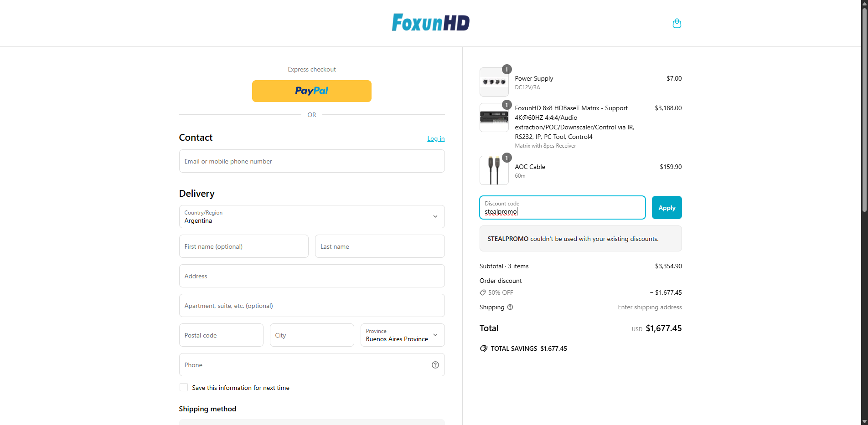The image size is (868, 425).
Task: Click the $3,188.00 matrix price
Action: tap(668, 108)
